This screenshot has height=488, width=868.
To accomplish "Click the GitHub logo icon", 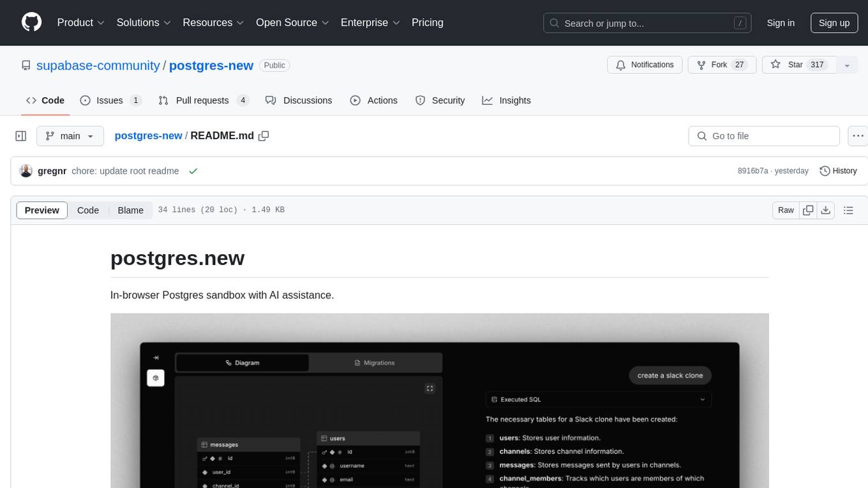I will [x=31, y=22].
